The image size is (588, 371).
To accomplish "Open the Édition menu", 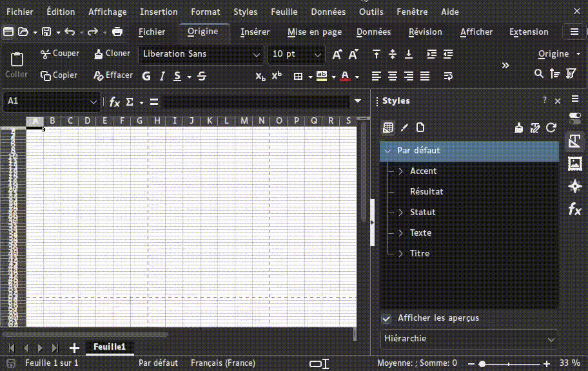I will tap(61, 12).
